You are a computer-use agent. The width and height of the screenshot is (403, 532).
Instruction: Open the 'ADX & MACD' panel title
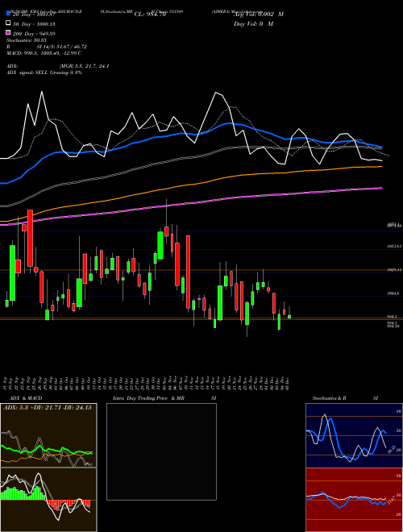(x=26, y=398)
